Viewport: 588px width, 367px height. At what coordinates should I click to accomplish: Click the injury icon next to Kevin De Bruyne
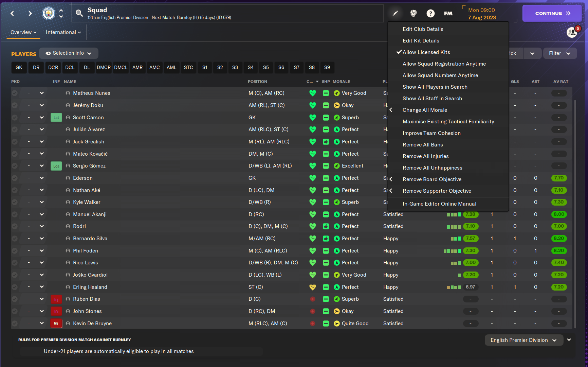point(56,323)
